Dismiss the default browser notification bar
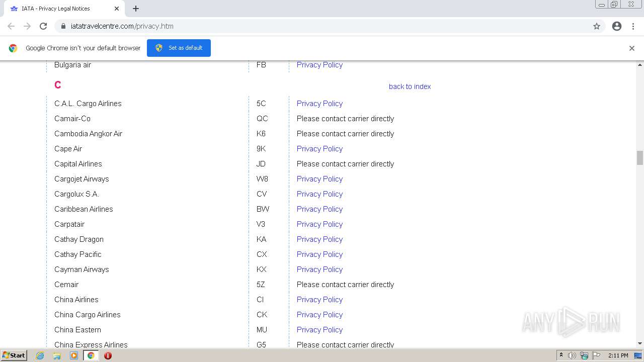This screenshot has height=362, width=644. 632,48
